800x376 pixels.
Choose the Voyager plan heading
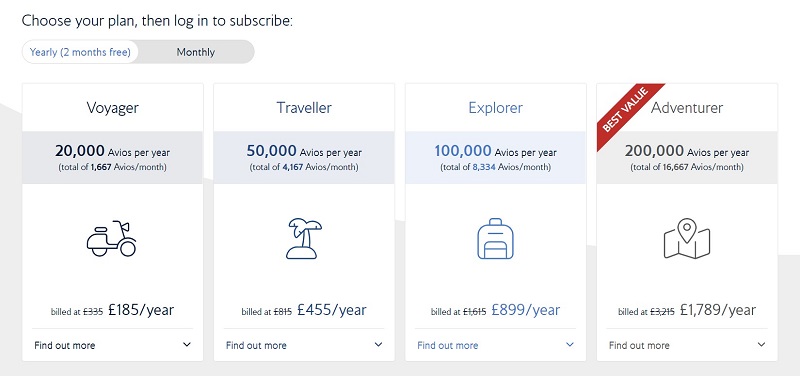tap(112, 108)
